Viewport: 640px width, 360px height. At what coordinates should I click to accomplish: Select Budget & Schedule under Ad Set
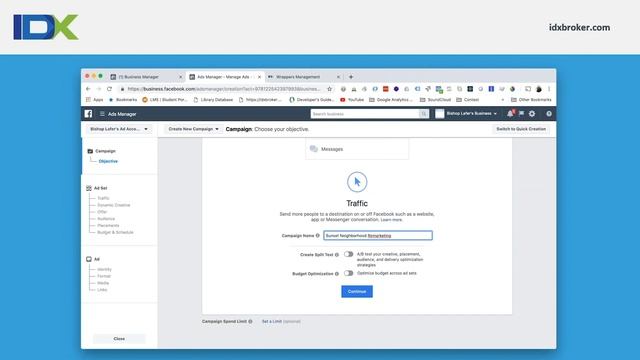(x=115, y=232)
